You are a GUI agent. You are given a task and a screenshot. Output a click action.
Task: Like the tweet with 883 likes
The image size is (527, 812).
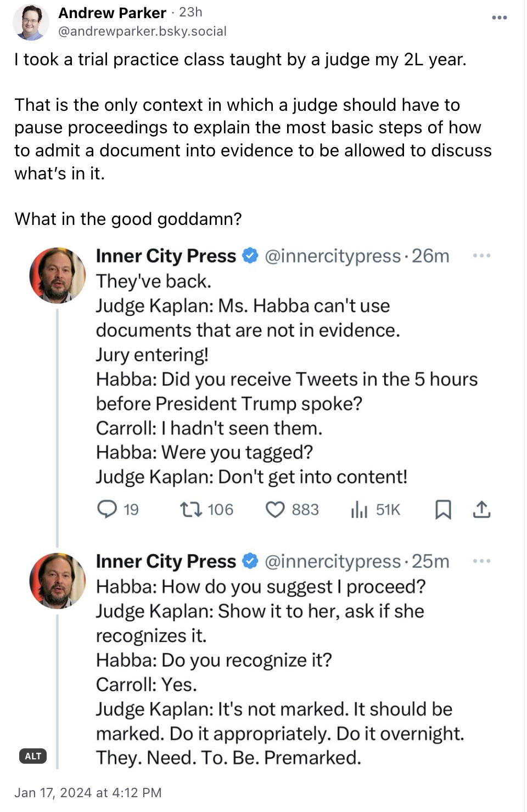(275, 510)
